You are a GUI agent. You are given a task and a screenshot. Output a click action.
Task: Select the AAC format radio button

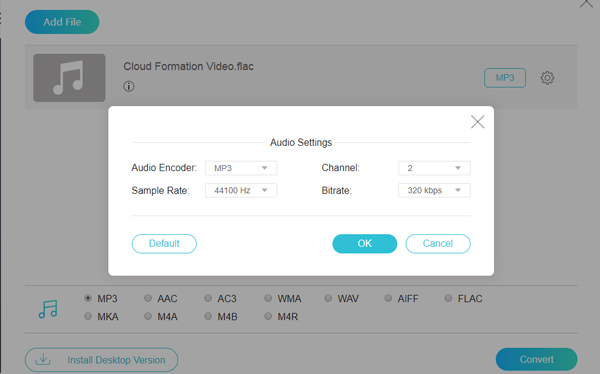click(148, 298)
